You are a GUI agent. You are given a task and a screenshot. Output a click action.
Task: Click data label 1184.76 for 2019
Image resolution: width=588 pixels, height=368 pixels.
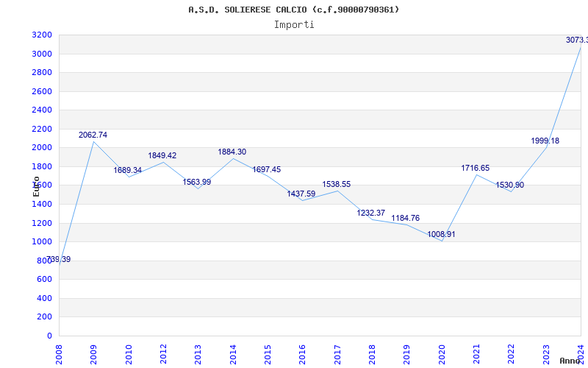point(406,218)
